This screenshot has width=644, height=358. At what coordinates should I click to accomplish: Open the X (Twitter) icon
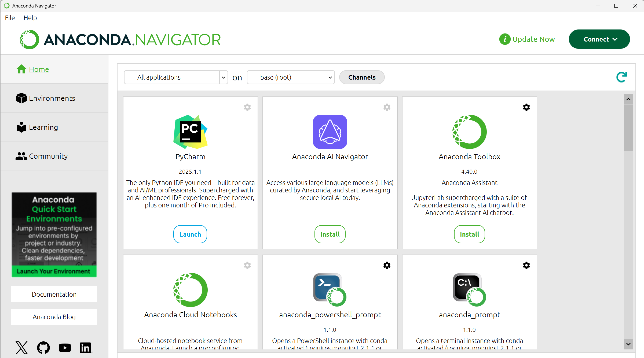pyautogui.click(x=22, y=348)
